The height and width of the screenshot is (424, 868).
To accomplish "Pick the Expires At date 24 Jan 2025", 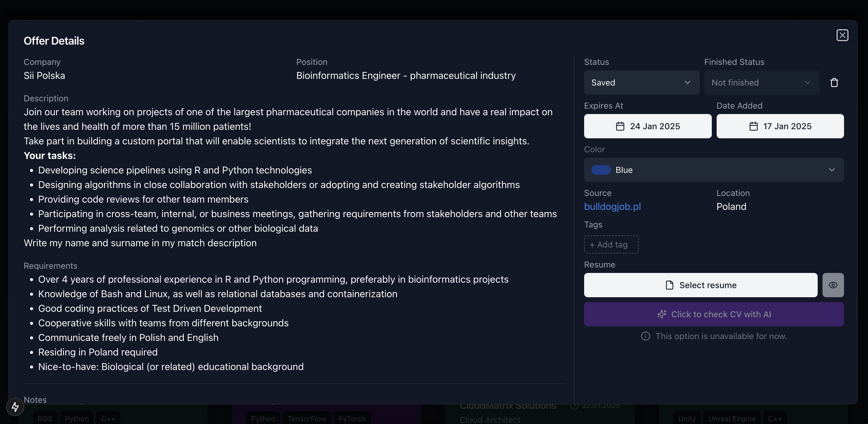I will click(x=648, y=126).
